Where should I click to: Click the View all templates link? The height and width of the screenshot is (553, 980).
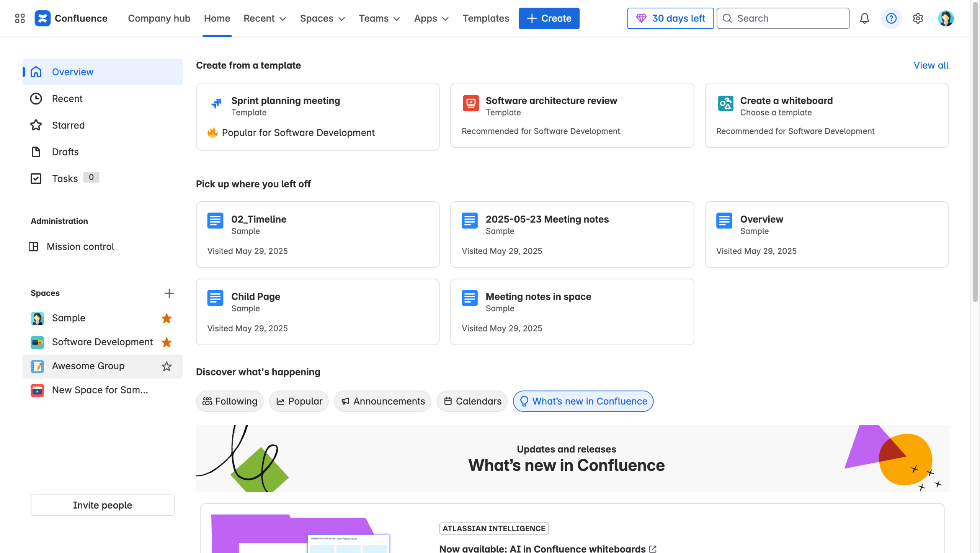click(931, 65)
